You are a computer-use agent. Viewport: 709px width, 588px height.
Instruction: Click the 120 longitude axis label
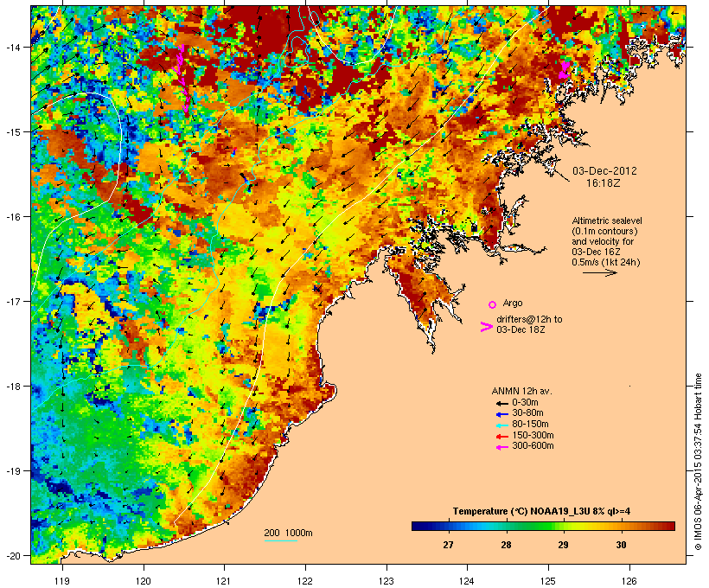pyautogui.click(x=144, y=581)
